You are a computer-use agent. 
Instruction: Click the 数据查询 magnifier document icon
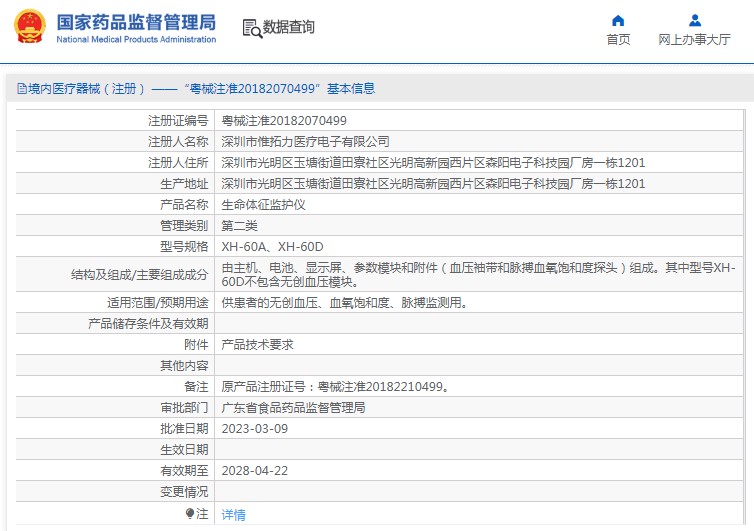(x=252, y=28)
